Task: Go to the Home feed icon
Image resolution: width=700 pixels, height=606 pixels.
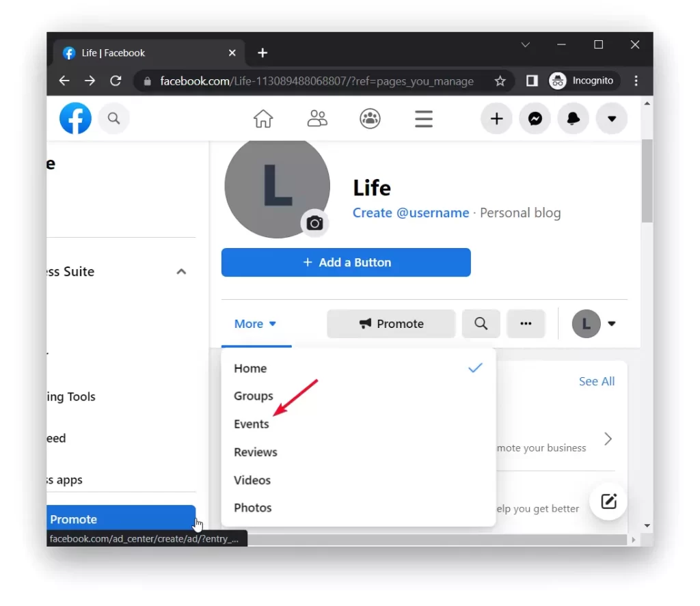Action: 263,119
